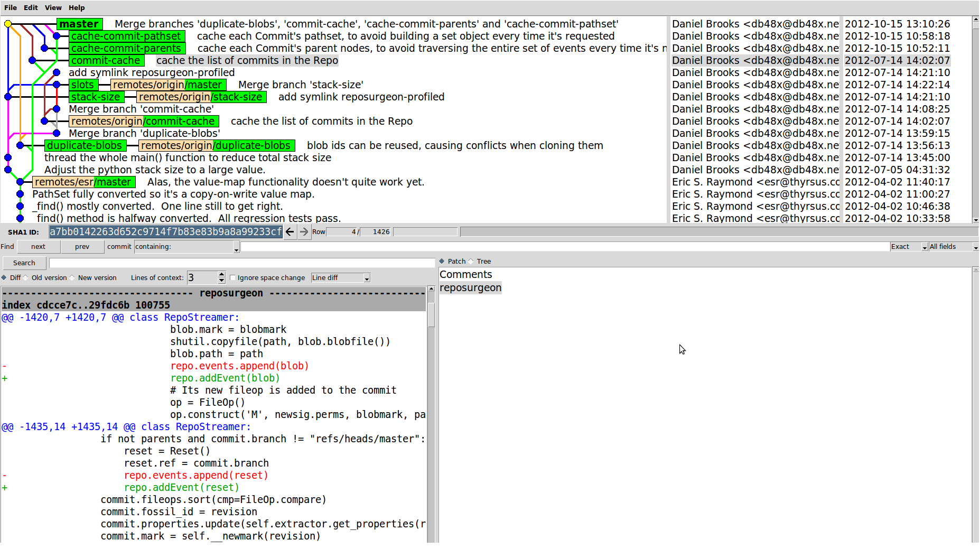Click node of '_find() mostly converted' commit
980x558 pixels.
pos(20,206)
